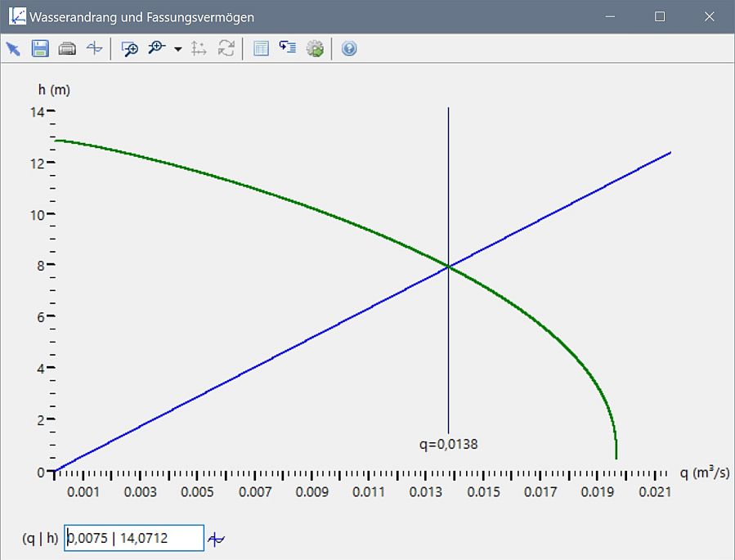Activate the curve crosshair tool in toolbar
735x560 pixels.
95,49
